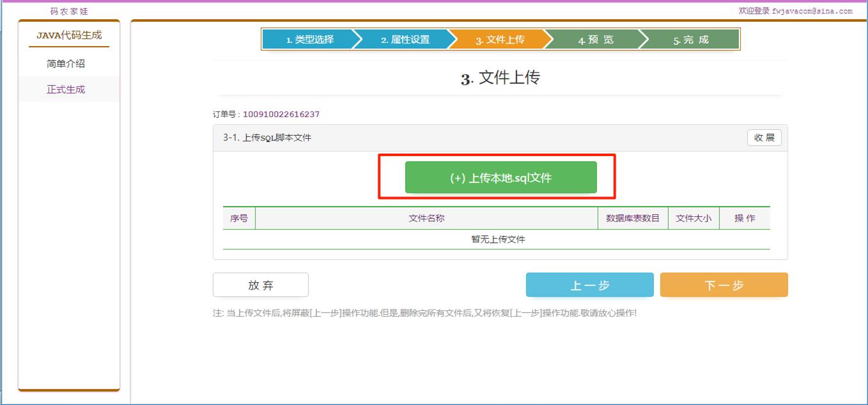
Task: Jump to step 4 预览
Action: click(595, 40)
